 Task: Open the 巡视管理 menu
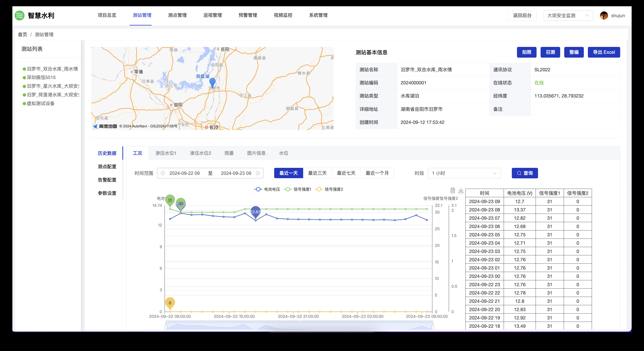pos(213,15)
